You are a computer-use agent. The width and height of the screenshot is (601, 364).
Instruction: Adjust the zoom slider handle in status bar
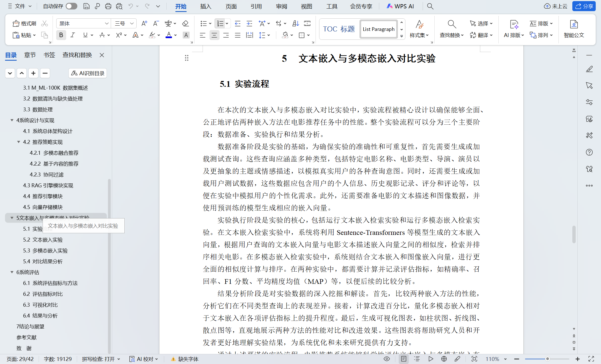coord(547,359)
